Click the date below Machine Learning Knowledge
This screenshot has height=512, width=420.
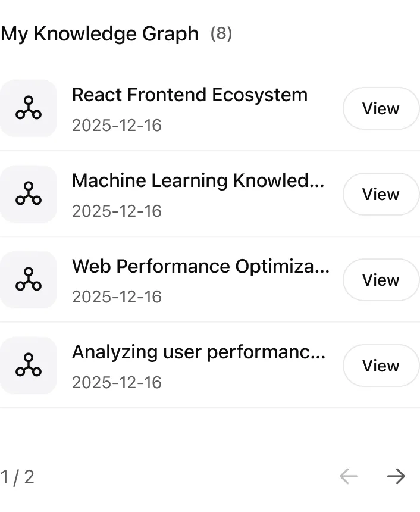click(116, 211)
